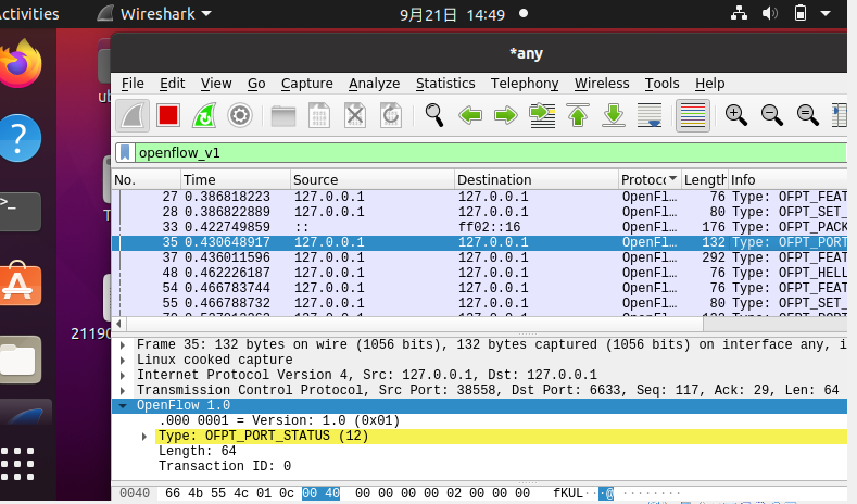Zoom in on packet text
857x504 pixels.
coord(736,115)
